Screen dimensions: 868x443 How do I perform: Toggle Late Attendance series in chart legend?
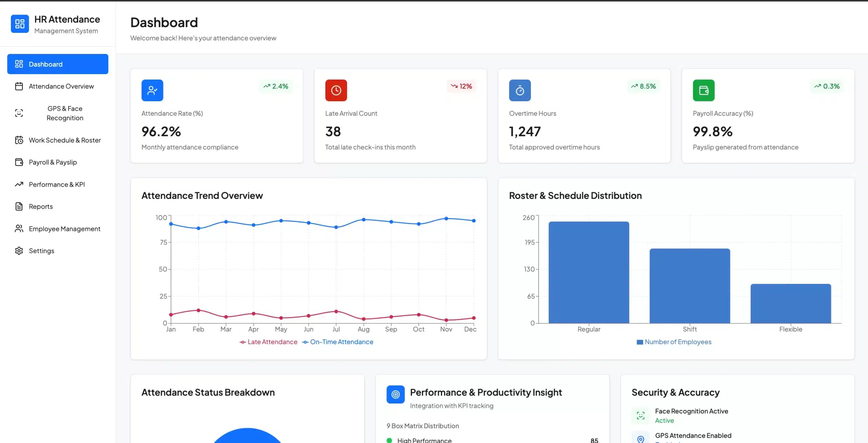(x=269, y=342)
